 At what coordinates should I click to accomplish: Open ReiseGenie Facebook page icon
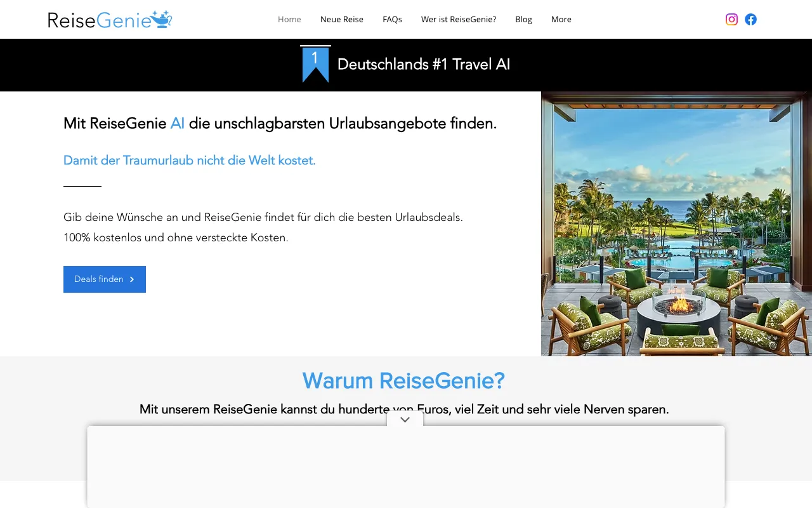pos(750,19)
